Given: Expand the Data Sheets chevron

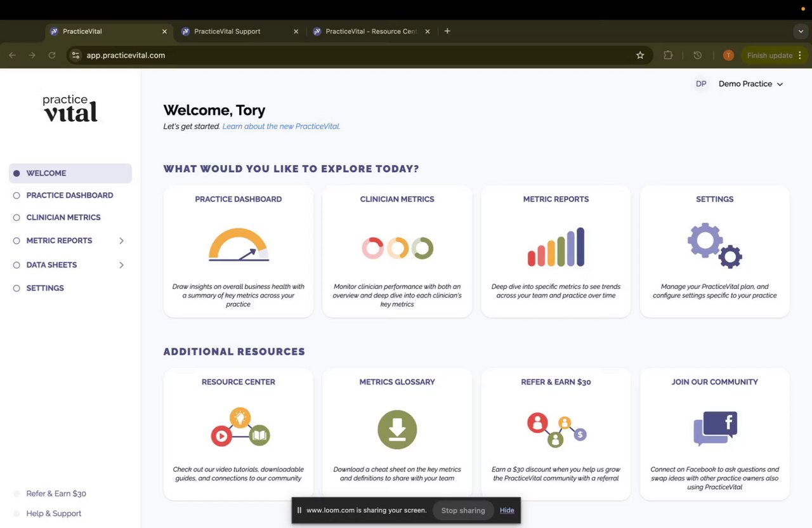Looking at the screenshot, I should (121, 265).
